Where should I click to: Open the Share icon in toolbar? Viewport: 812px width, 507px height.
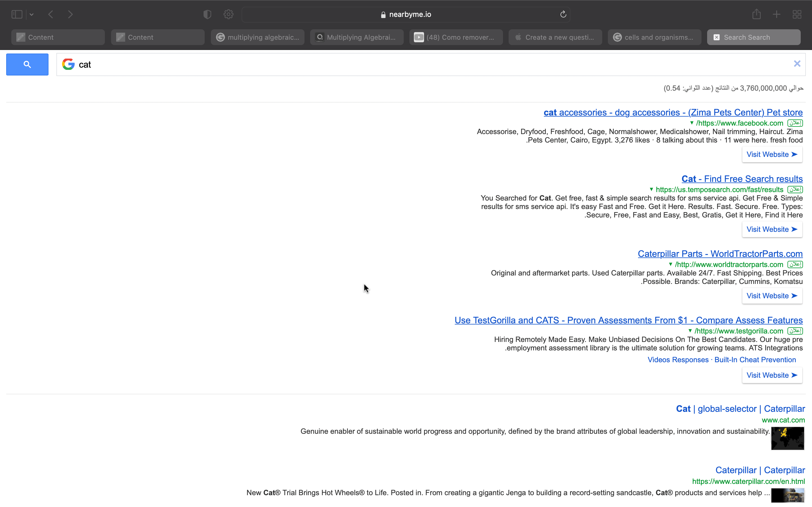click(x=756, y=14)
